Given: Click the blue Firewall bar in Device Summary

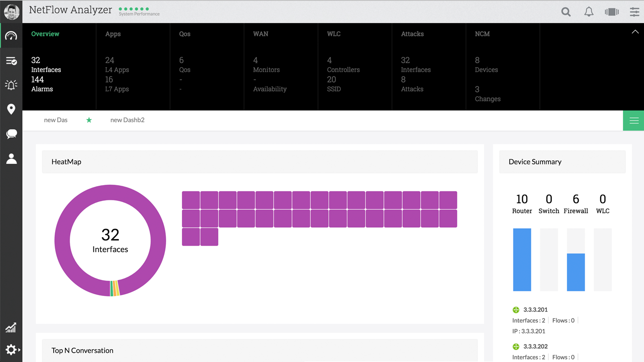Looking at the screenshot, I should pos(576,272).
